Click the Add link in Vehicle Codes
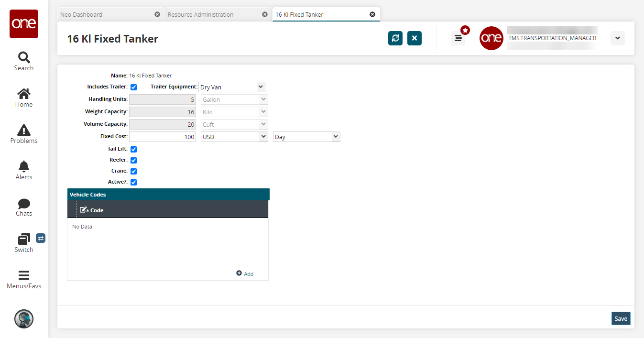The width and height of the screenshot is (644, 338). point(249,274)
